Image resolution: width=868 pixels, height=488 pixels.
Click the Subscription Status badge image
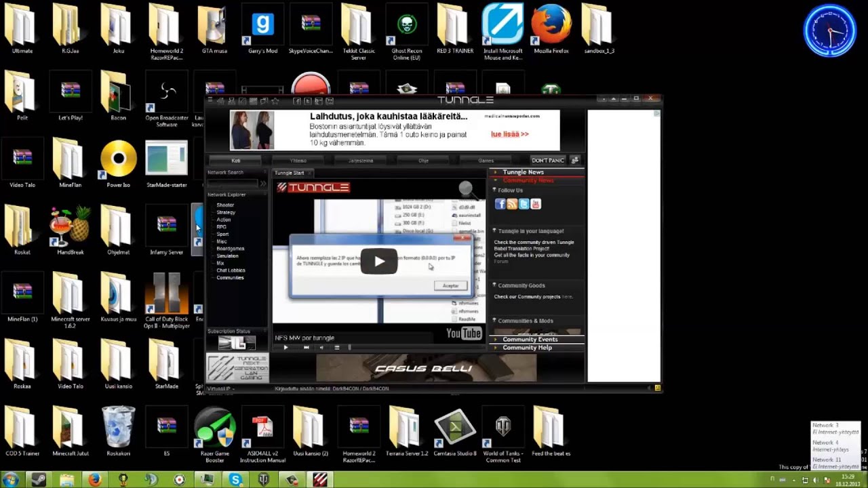[x=237, y=343]
